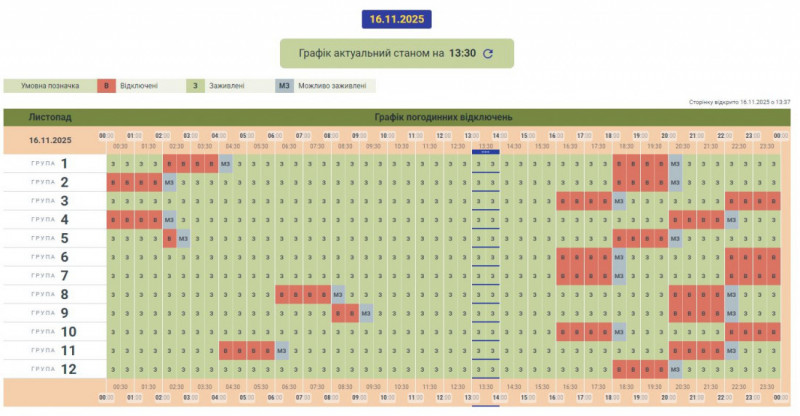The width and height of the screenshot is (800, 416).
Task: Click the Умовна позначка legend label
Action: click(x=48, y=86)
